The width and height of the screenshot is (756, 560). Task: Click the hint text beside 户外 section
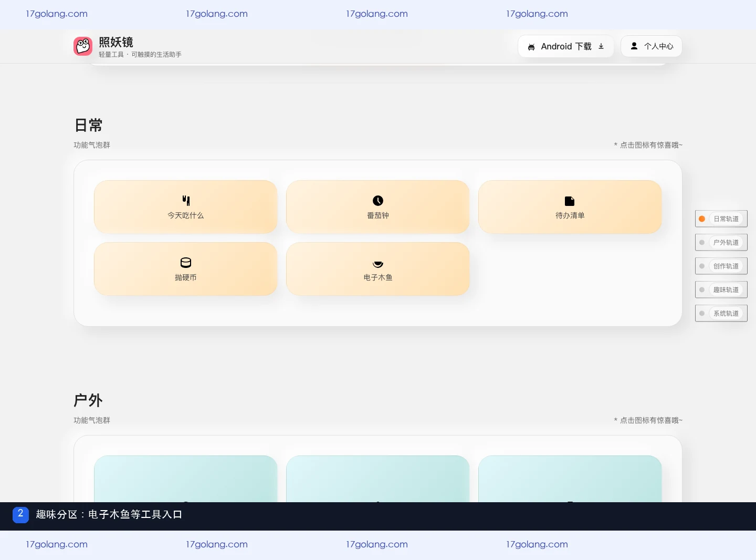648,420
